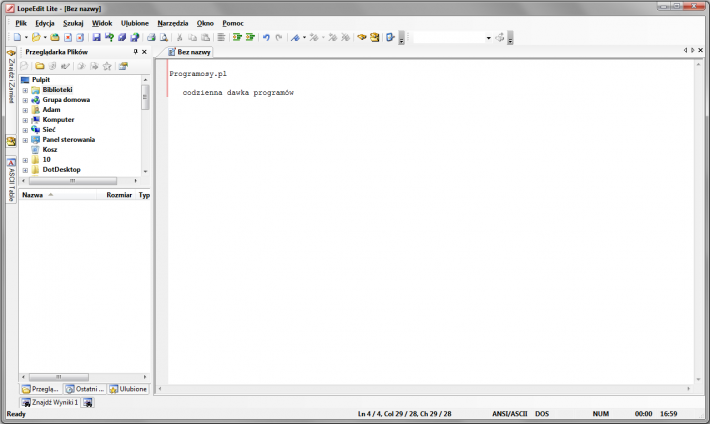The width and height of the screenshot is (710, 424).
Task: Expand the Panel sterowania tree node
Action: tap(25, 140)
